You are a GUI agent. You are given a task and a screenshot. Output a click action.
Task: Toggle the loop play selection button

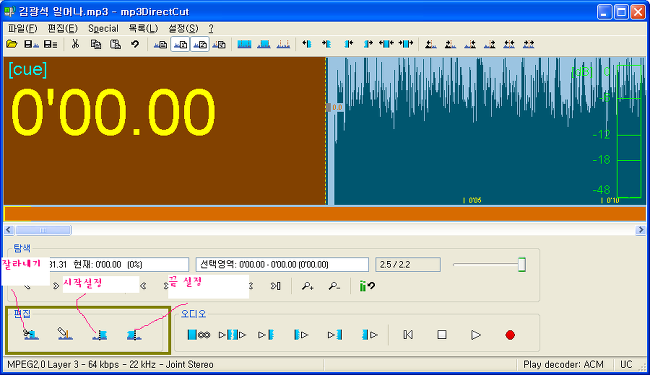[x=199, y=334]
